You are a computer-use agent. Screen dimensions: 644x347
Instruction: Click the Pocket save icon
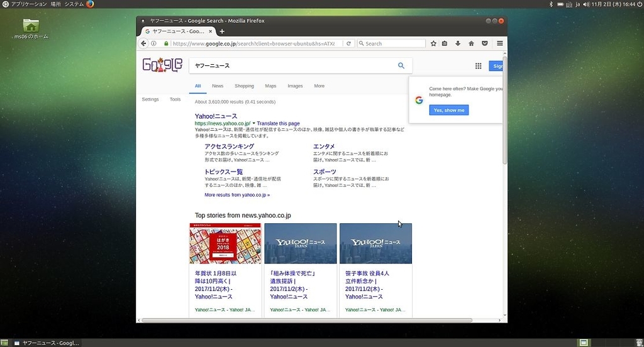485,43
